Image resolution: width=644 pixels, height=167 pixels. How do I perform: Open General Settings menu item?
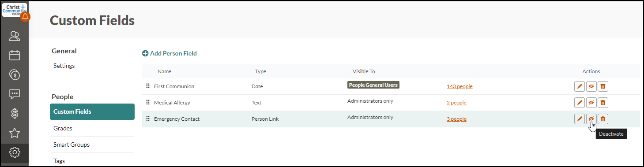(x=64, y=66)
